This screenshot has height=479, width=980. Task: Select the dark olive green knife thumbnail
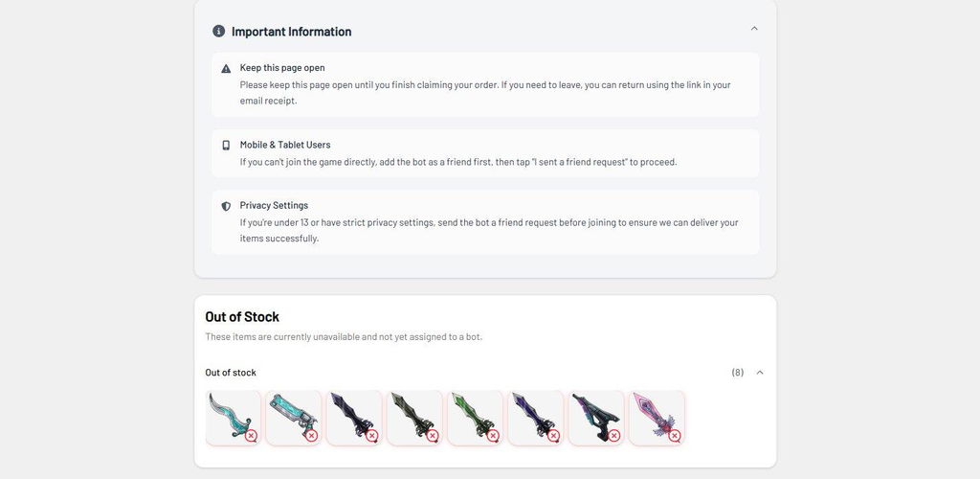pyautogui.click(x=415, y=418)
